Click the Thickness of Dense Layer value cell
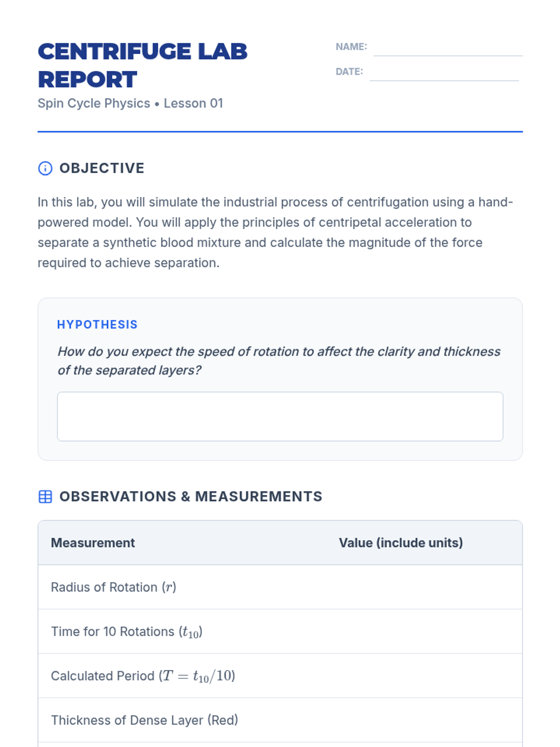This screenshot has width=560, height=747. (x=424, y=720)
